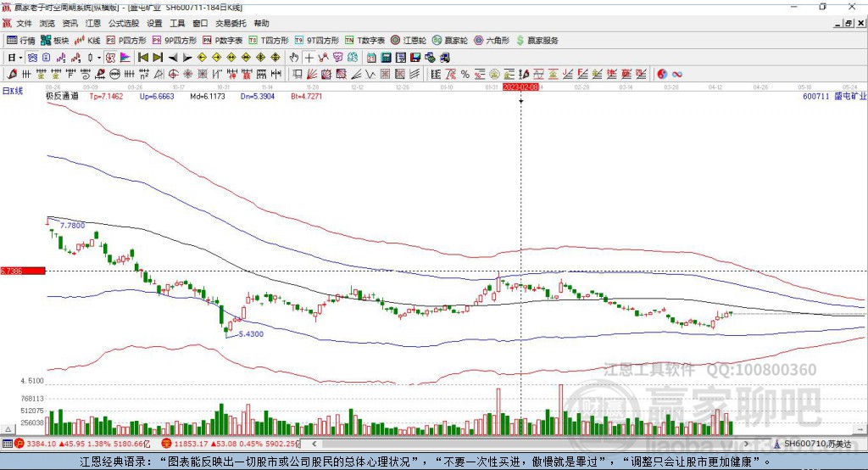Screen dimensions: 868x470
Task: Open the 行情 market quotes view
Action: [x=20, y=41]
